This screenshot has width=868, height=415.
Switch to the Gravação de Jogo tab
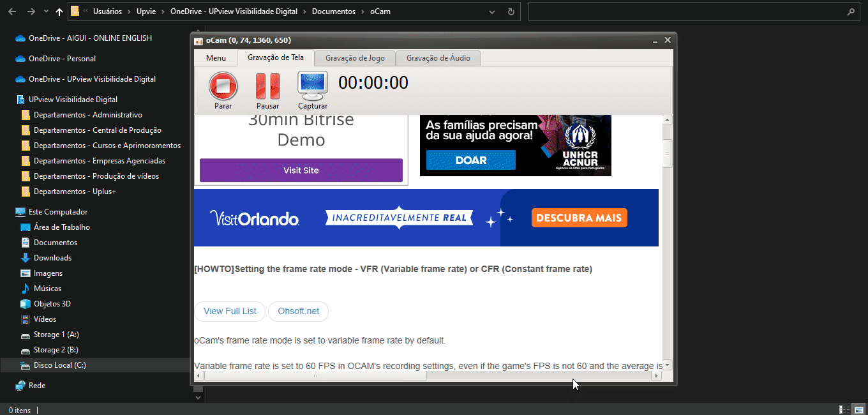355,58
